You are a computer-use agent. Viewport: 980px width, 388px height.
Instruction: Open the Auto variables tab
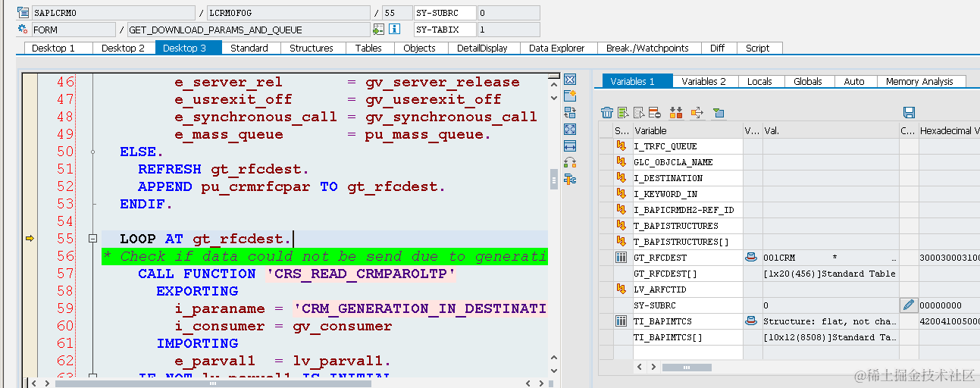click(854, 81)
